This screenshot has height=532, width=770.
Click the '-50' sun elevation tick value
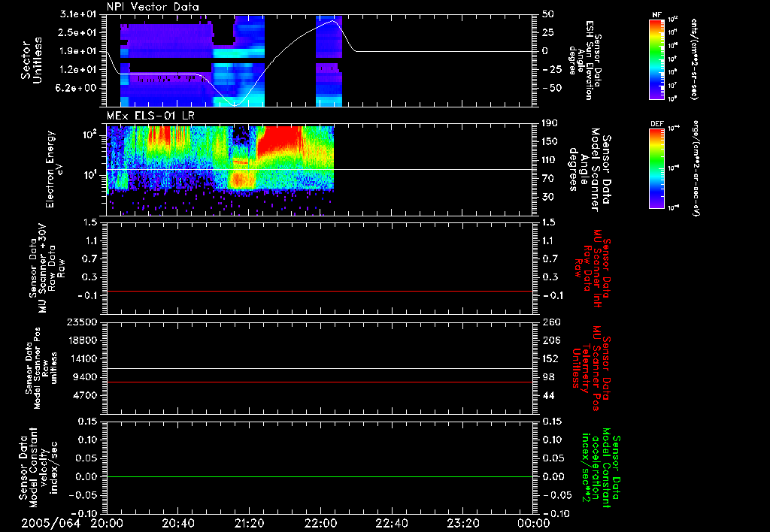[552, 89]
